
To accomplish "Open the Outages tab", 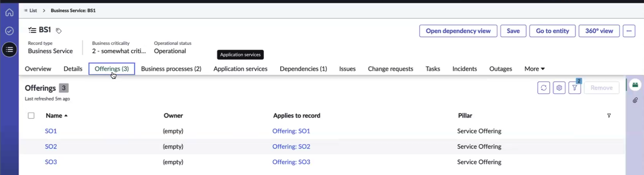I will pos(501,69).
